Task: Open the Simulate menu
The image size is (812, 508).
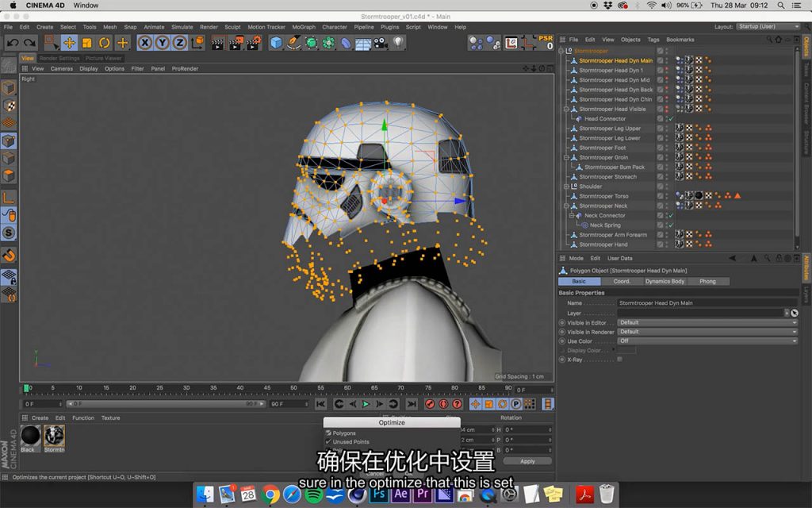Action: coord(182,27)
